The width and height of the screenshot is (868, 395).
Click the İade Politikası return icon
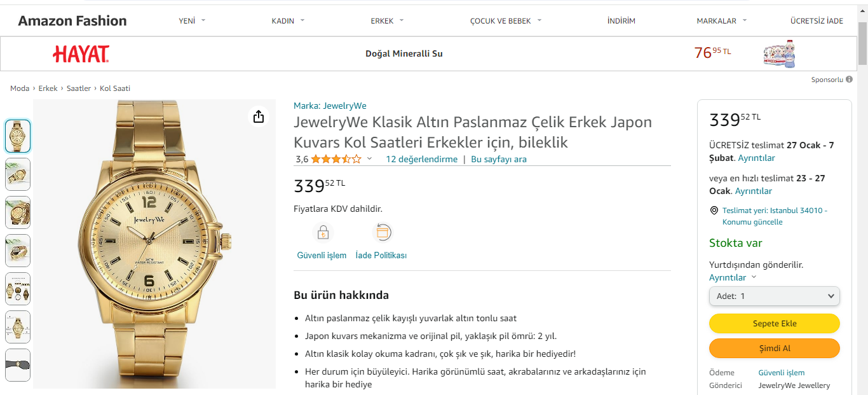pyautogui.click(x=382, y=233)
